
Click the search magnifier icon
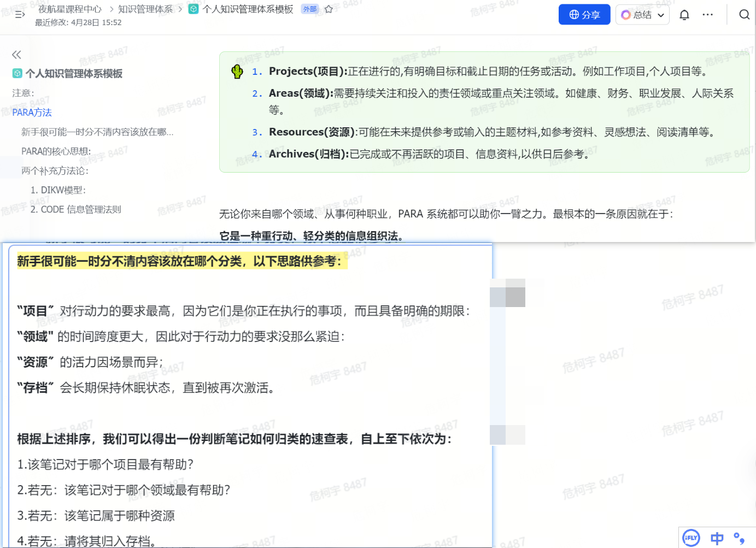coord(744,15)
